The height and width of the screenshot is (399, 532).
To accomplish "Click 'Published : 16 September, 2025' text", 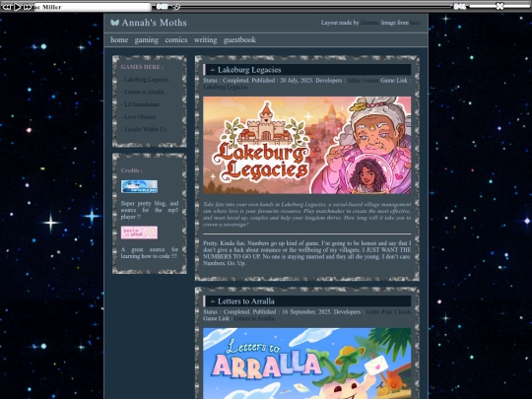I will tap(292, 311).
